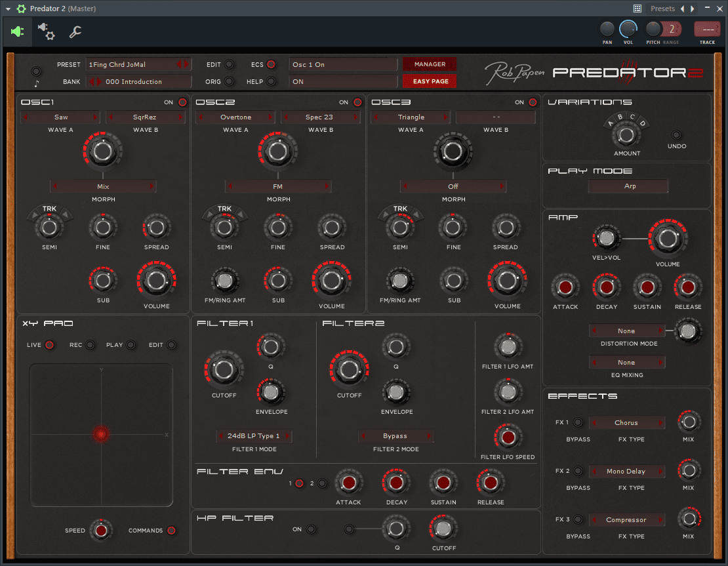Click Variation D label

643,123
